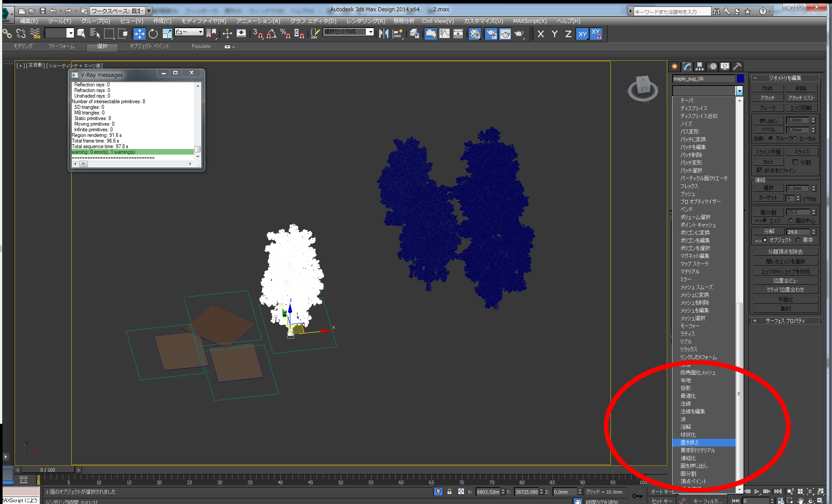This screenshot has width=832, height=504.
Task: Open the レンダリング(R) menu
Action: (x=365, y=21)
